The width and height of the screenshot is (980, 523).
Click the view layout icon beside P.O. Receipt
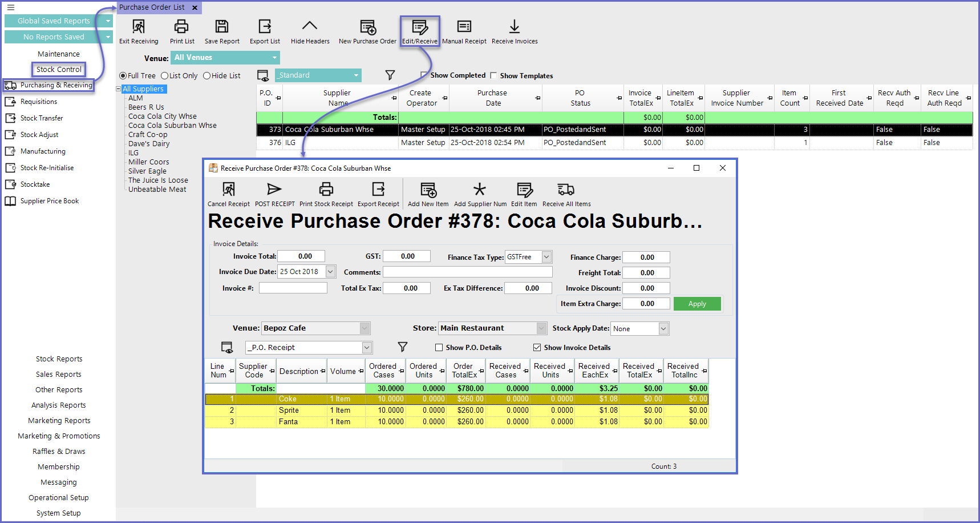click(x=227, y=347)
